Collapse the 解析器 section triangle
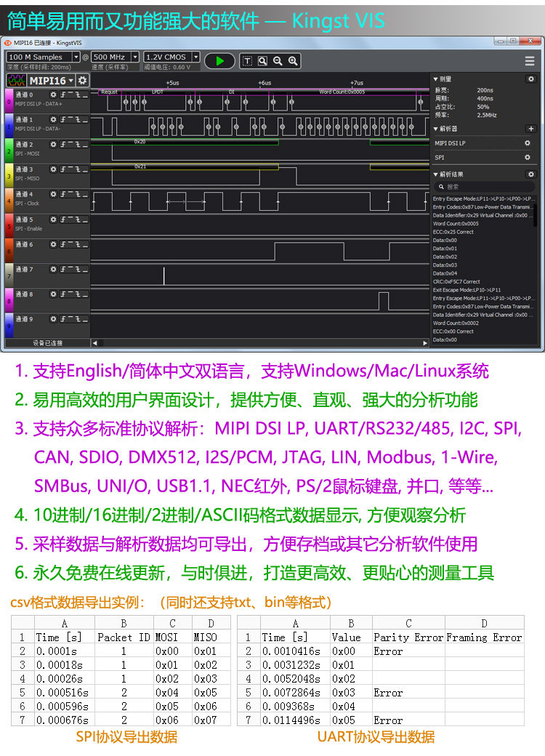Screen dimensions: 545x756 (435, 129)
